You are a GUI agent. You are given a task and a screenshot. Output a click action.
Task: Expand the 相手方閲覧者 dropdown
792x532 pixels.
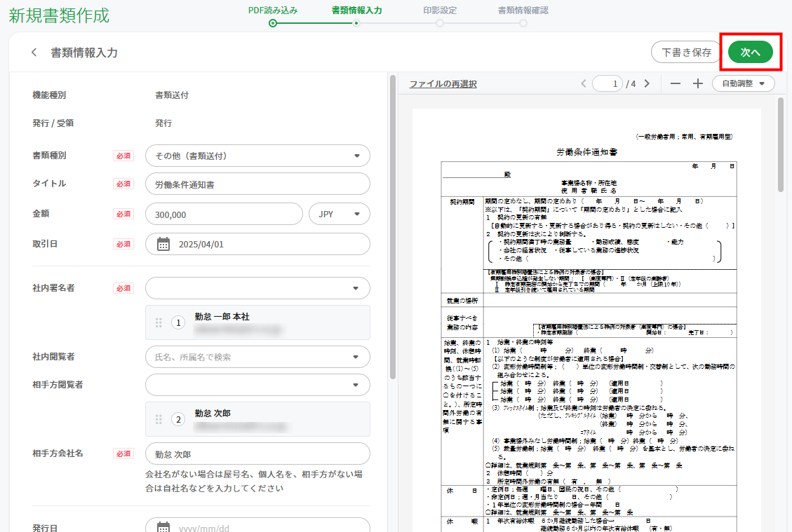[x=257, y=385]
